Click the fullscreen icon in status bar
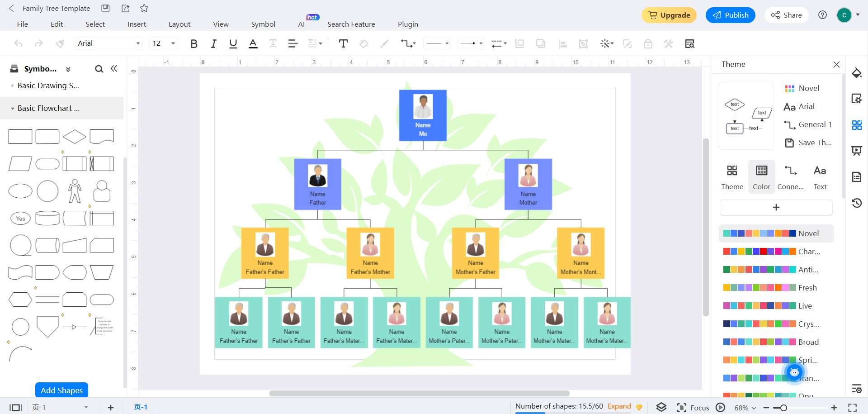 click(x=852, y=408)
